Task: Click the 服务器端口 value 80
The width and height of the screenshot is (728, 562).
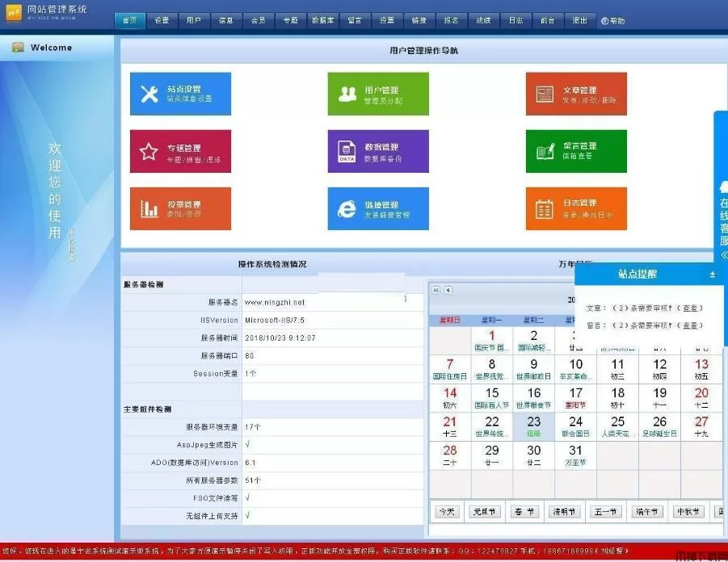Action: coord(250,356)
